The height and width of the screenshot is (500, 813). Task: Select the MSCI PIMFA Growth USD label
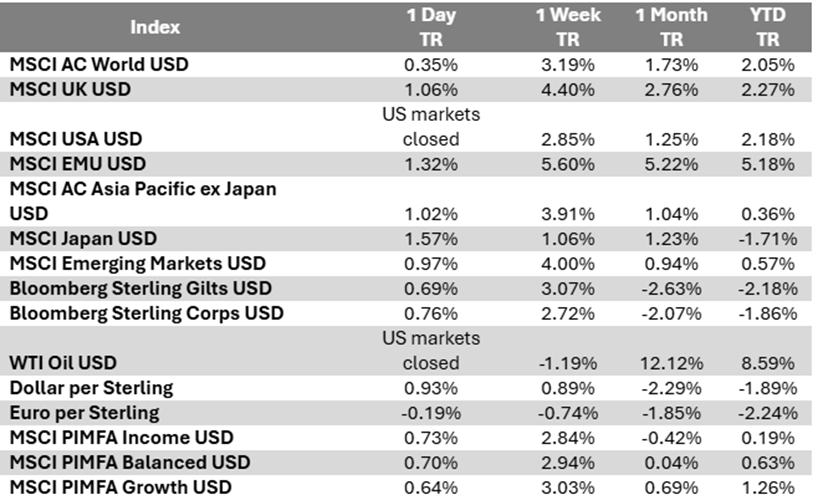click(120, 487)
